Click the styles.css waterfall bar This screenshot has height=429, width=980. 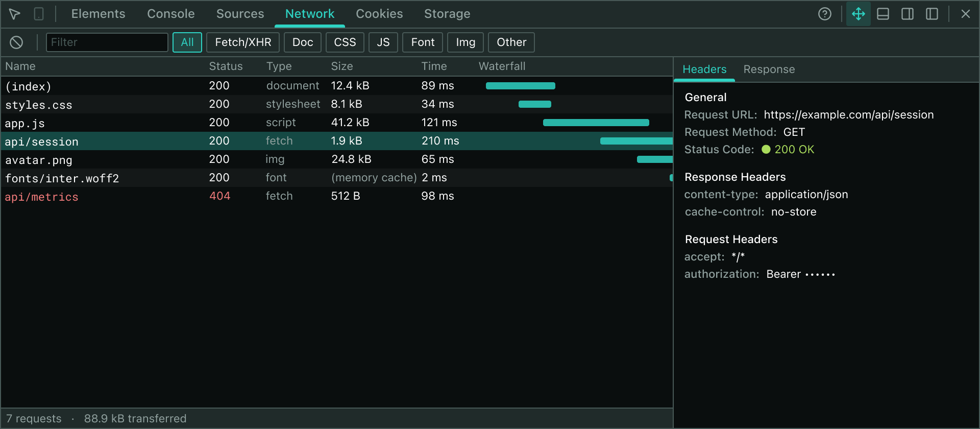pyautogui.click(x=535, y=104)
